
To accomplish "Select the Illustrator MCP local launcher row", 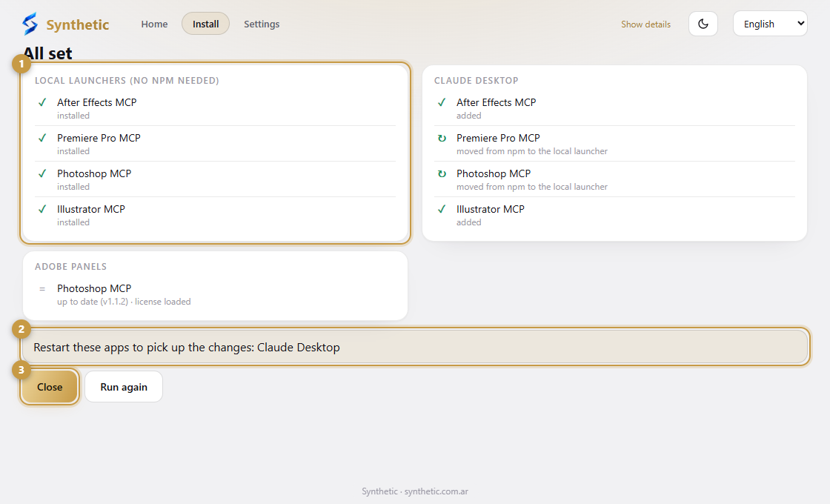I will click(x=216, y=214).
